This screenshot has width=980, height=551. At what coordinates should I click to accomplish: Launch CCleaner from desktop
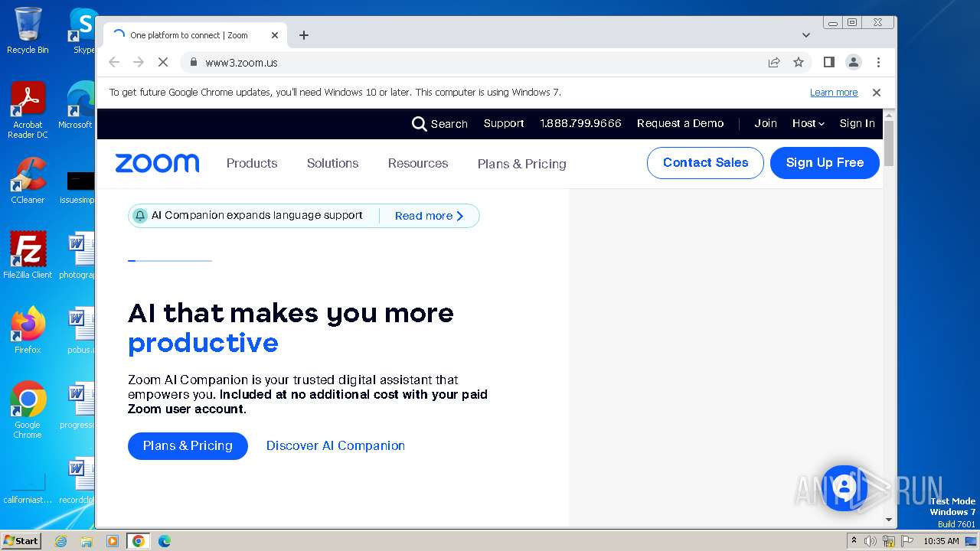[28, 181]
